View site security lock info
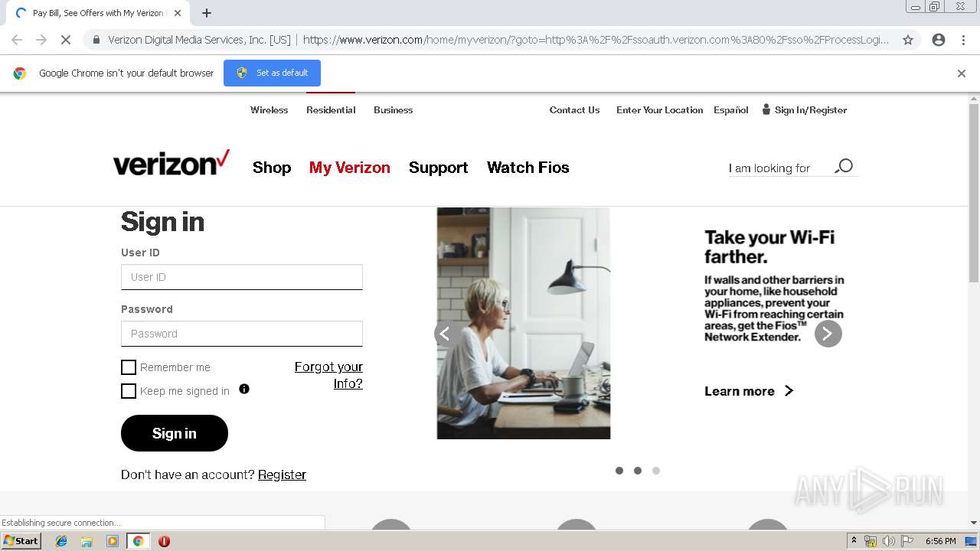 click(96, 40)
